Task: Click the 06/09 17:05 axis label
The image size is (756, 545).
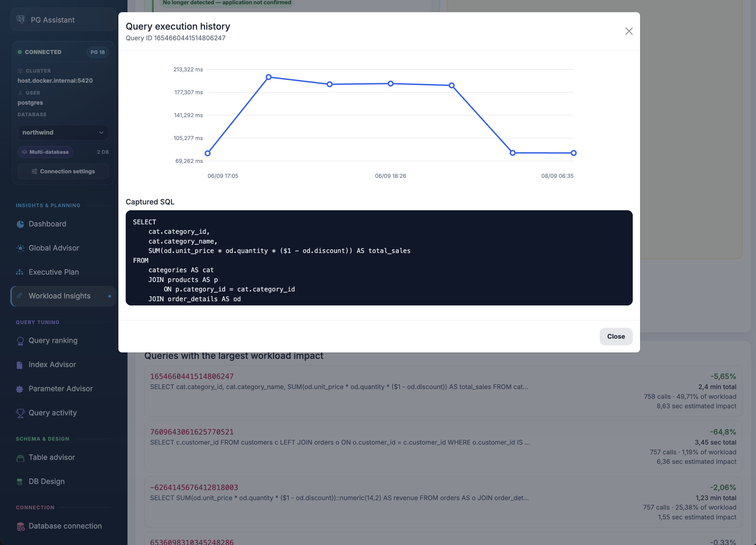Action: 223,176
